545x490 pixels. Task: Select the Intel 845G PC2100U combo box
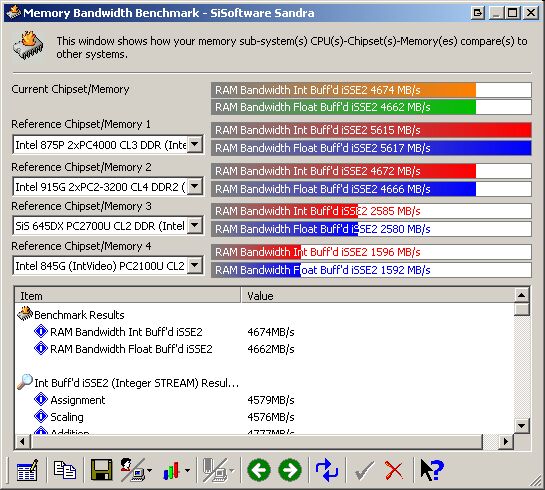[x=108, y=266]
